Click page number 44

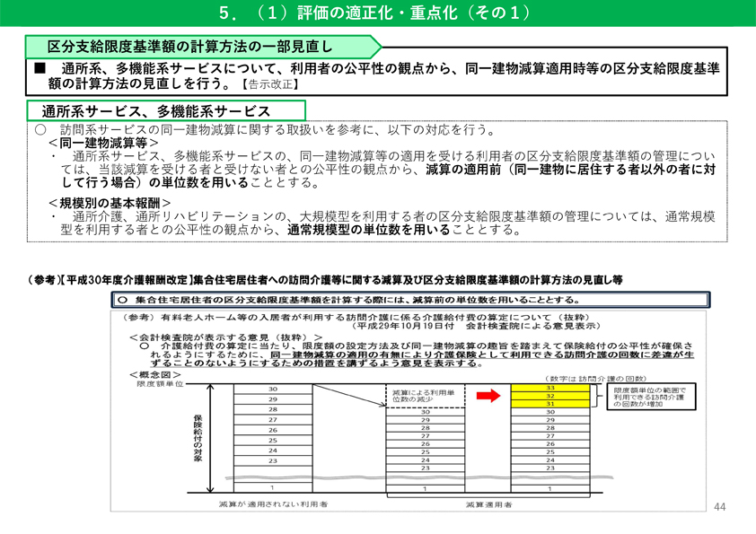[x=719, y=506]
